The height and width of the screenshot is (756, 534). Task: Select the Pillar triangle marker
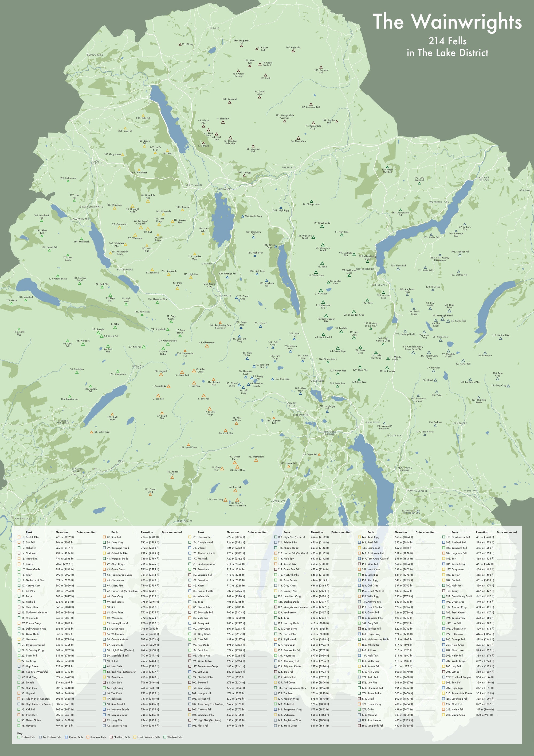pyautogui.click(x=115, y=328)
